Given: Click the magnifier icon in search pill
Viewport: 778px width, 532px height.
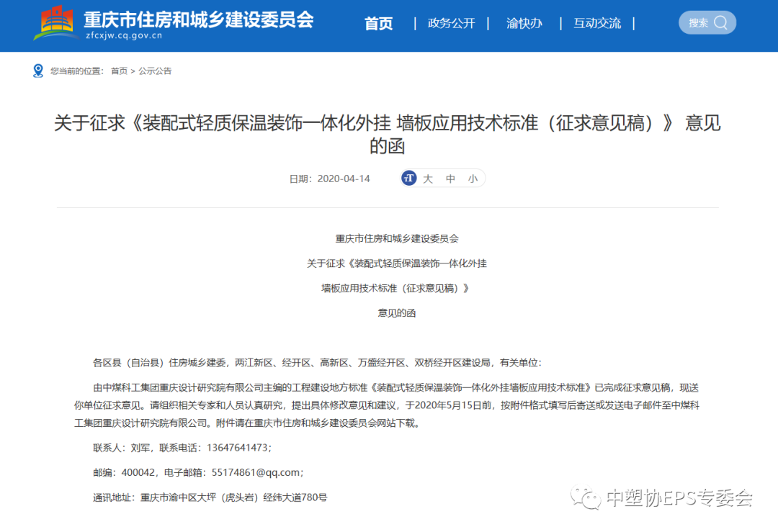Looking at the screenshot, I should [721, 23].
